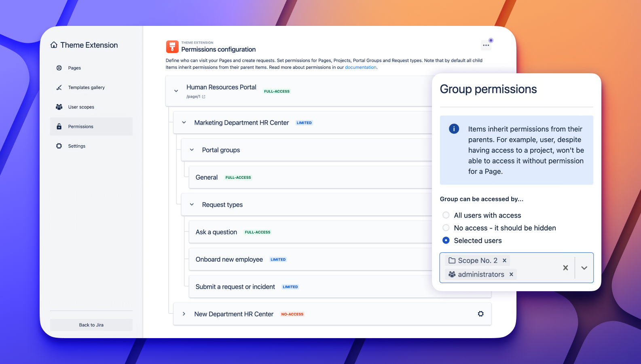Image resolution: width=641 pixels, height=364 pixels.
Task: Collapse the Portal groups section
Action: coord(192,150)
